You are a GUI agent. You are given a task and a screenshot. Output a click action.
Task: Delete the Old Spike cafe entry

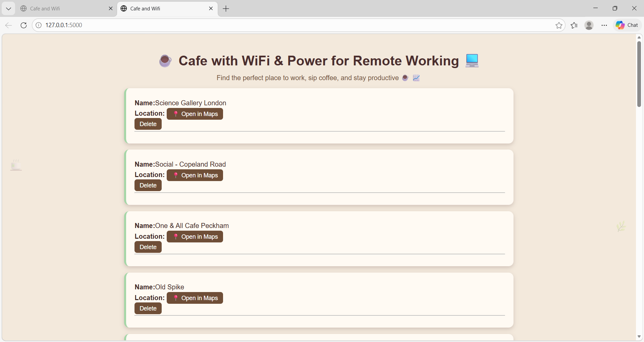pos(148,308)
